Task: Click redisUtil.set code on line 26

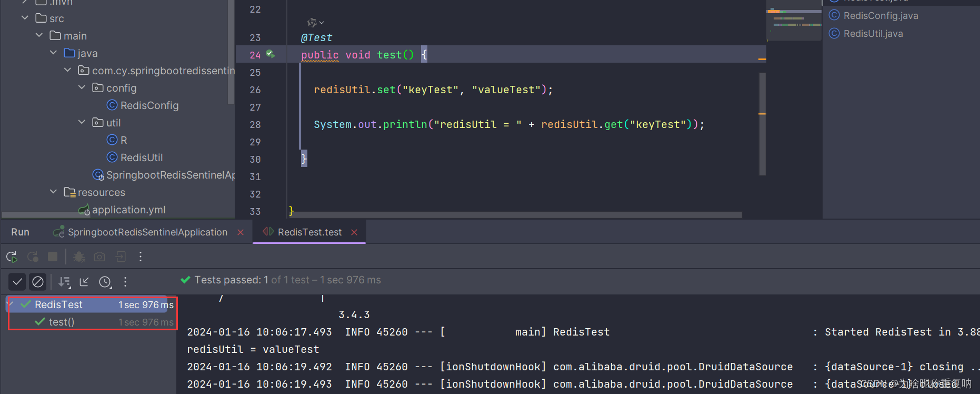Action: (433, 90)
